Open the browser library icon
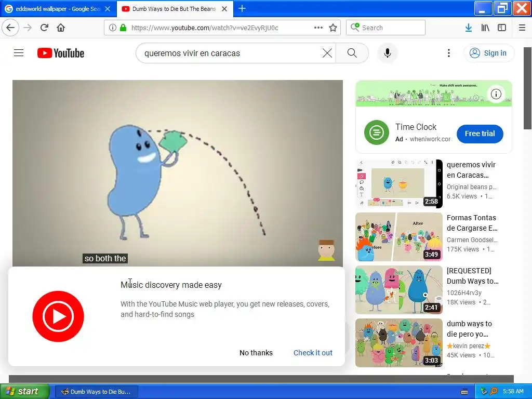Viewport: 532px width, 399px height. tap(485, 28)
